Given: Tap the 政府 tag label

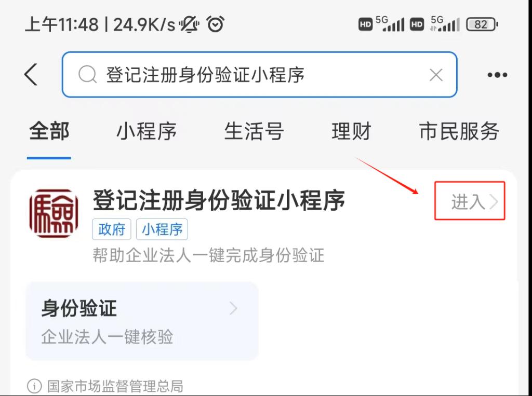Looking at the screenshot, I should tap(112, 229).
